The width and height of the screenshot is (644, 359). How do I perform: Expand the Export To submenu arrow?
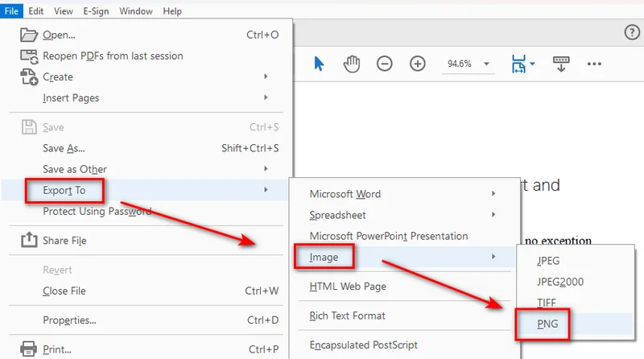266,190
